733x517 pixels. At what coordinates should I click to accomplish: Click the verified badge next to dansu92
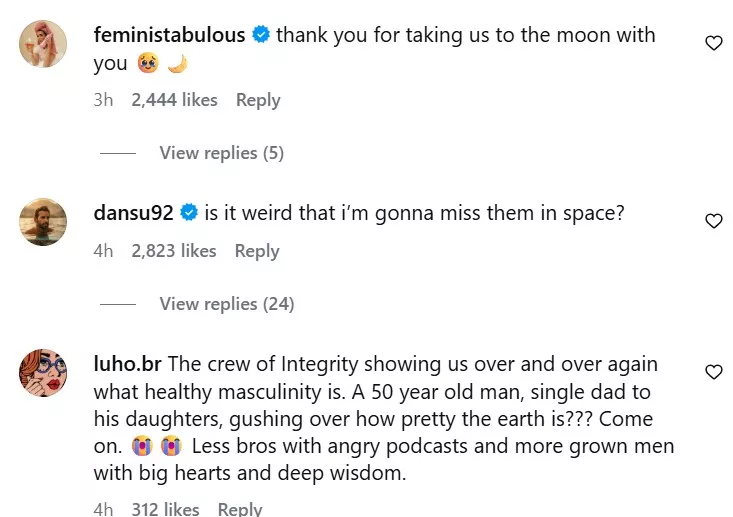point(190,213)
